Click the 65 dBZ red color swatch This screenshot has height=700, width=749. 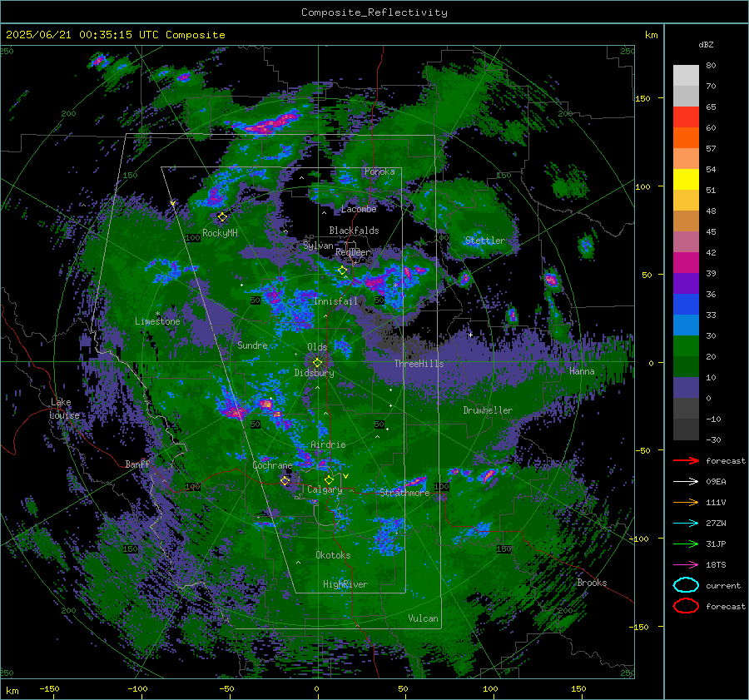click(686, 117)
